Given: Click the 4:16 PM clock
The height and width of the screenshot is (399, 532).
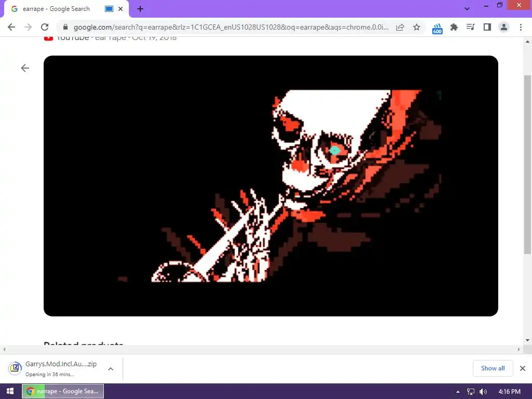Looking at the screenshot, I should click(x=509, y=392).
